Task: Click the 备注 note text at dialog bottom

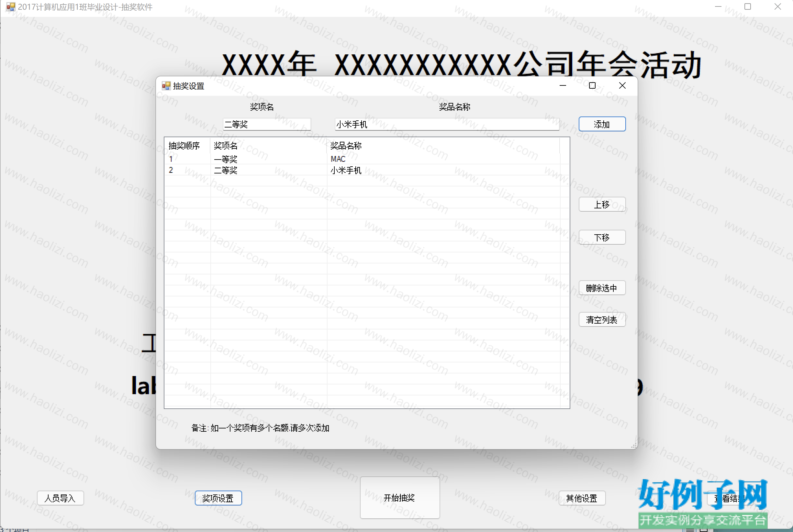Action: tap(260, 428)
